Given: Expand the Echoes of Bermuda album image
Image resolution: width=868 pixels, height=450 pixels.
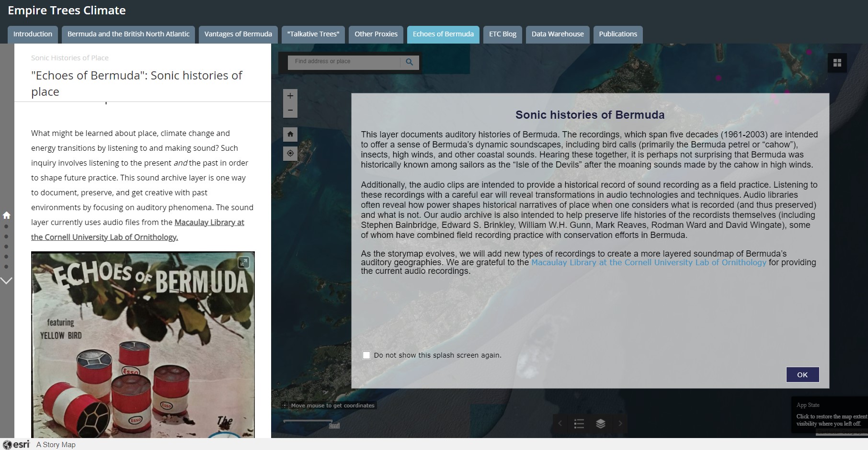Looking at the screenshot, I should [244, 262].
